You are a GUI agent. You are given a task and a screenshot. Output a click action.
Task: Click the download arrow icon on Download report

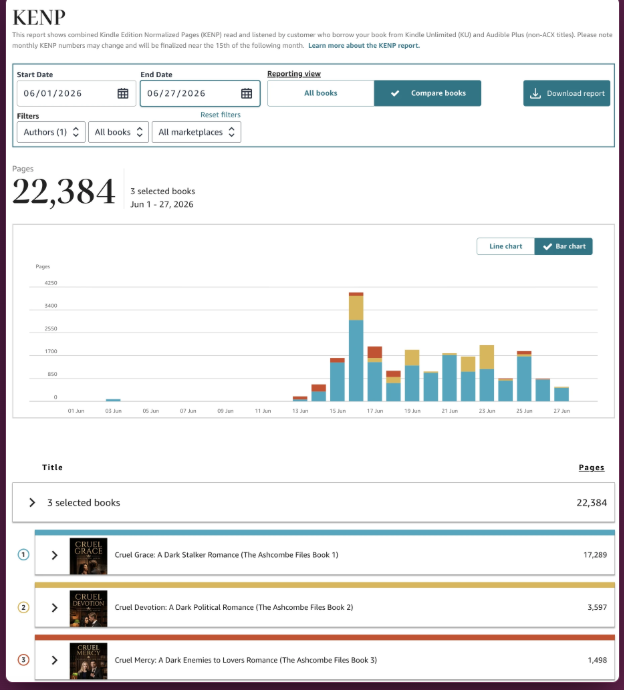click(x=535, y=93)
